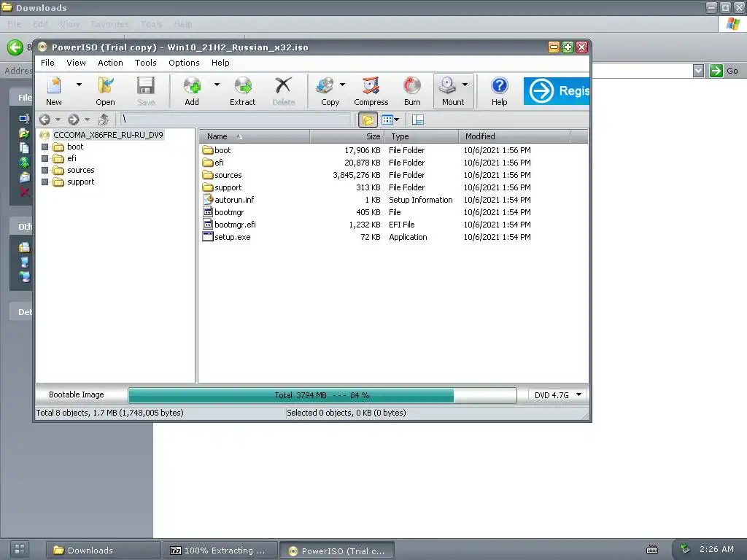Click the navigate Back arrow icon

tap(44, 120)
